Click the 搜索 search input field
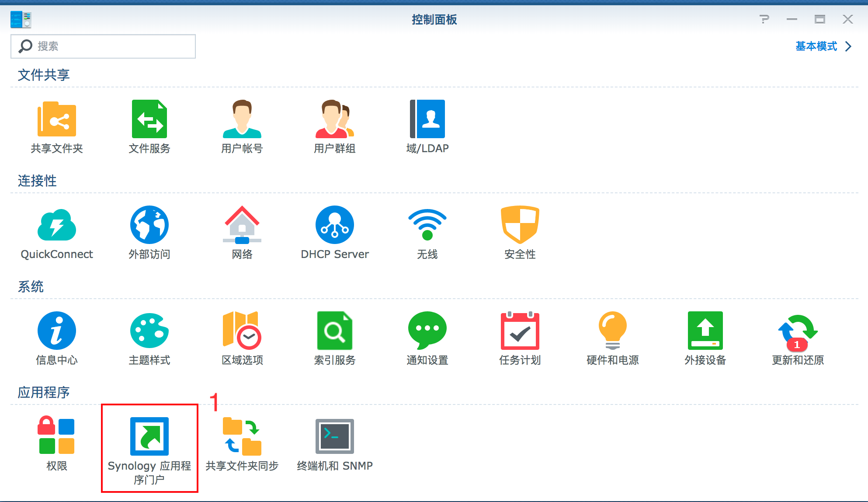Viewport: 868px width, 502px height. 103,46
